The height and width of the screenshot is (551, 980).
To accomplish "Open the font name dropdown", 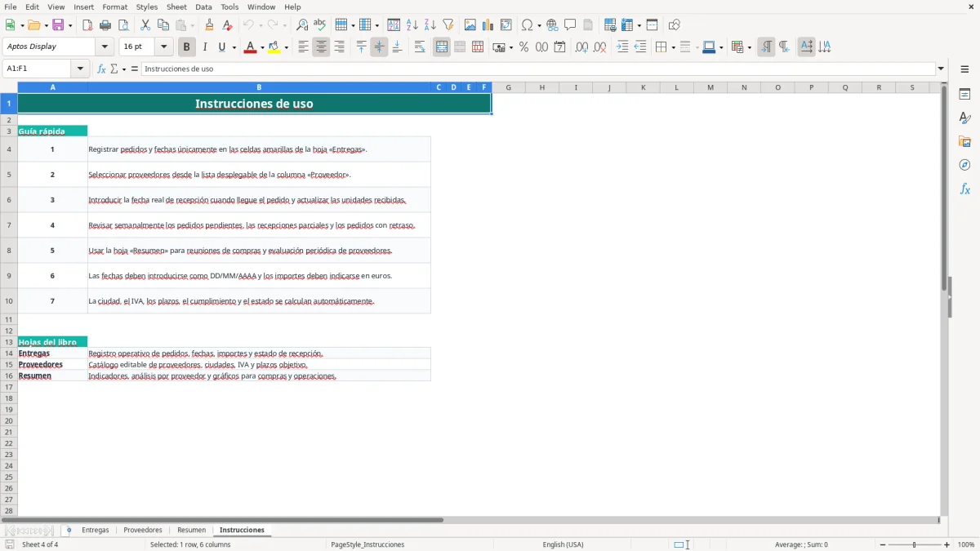I will tap(105, 47).
